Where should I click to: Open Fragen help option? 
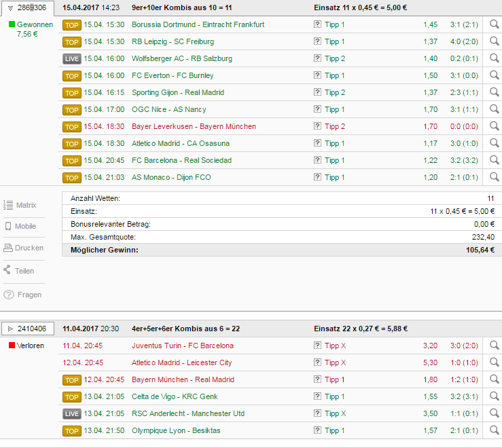coord(22,295)
